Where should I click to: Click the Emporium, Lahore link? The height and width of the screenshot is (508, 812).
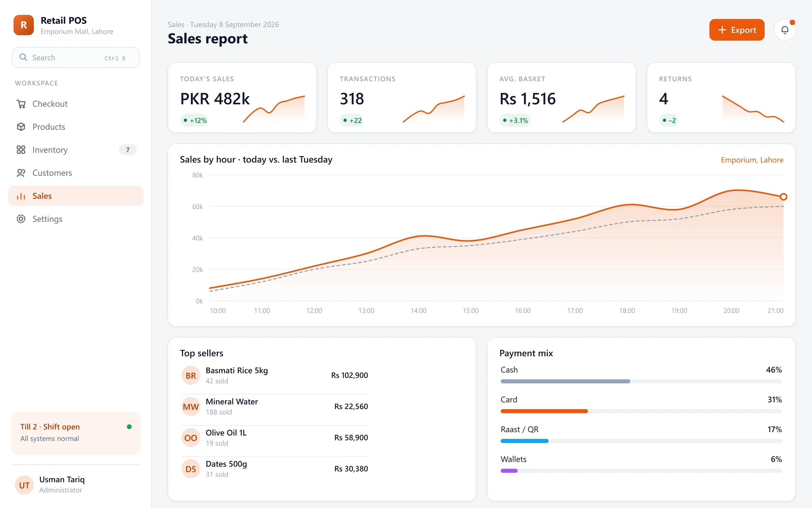click(x=752, y=160)
